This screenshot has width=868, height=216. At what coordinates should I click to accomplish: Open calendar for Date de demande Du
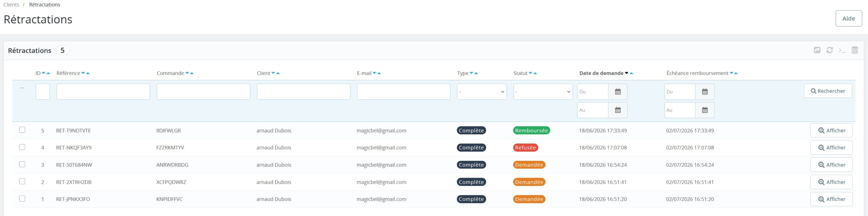(x=618, y=92)
